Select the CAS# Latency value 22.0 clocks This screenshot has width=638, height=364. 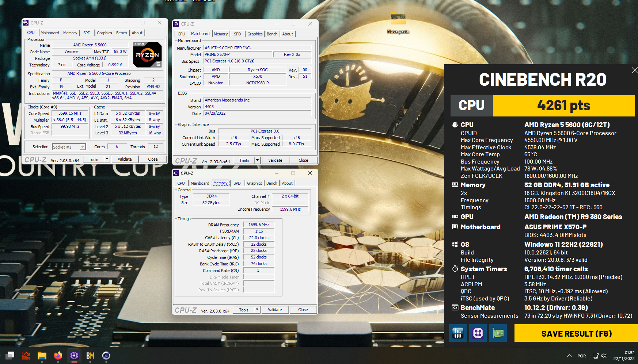(x=259, y=238)
